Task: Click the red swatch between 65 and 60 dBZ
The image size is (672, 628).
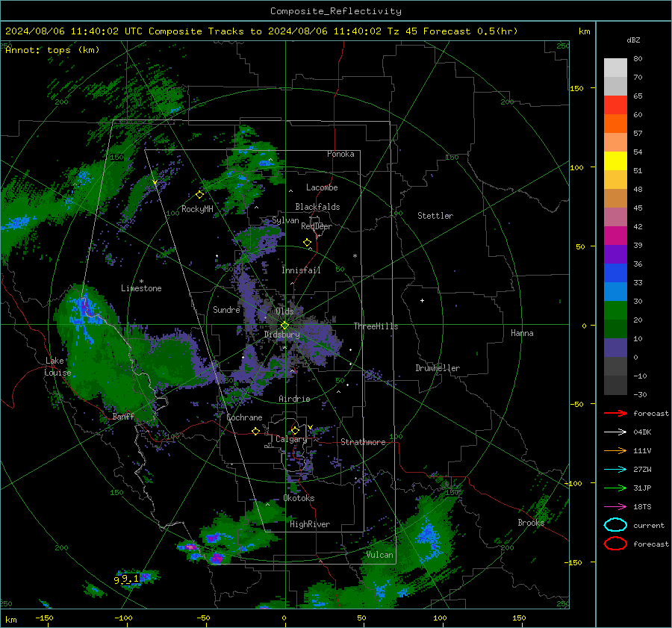Action: pos(615,105)
